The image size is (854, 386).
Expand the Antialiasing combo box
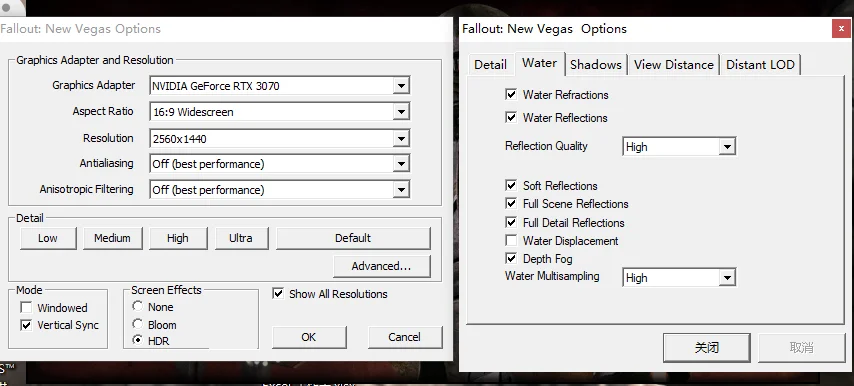point(279,164)
